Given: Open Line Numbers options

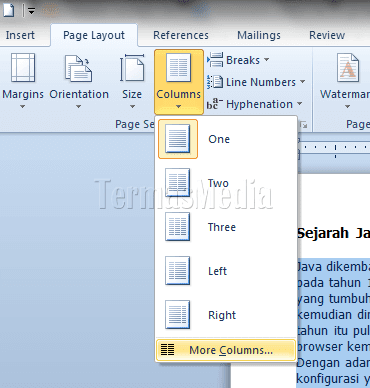Looking at the screenshot, I should (256, 82).
